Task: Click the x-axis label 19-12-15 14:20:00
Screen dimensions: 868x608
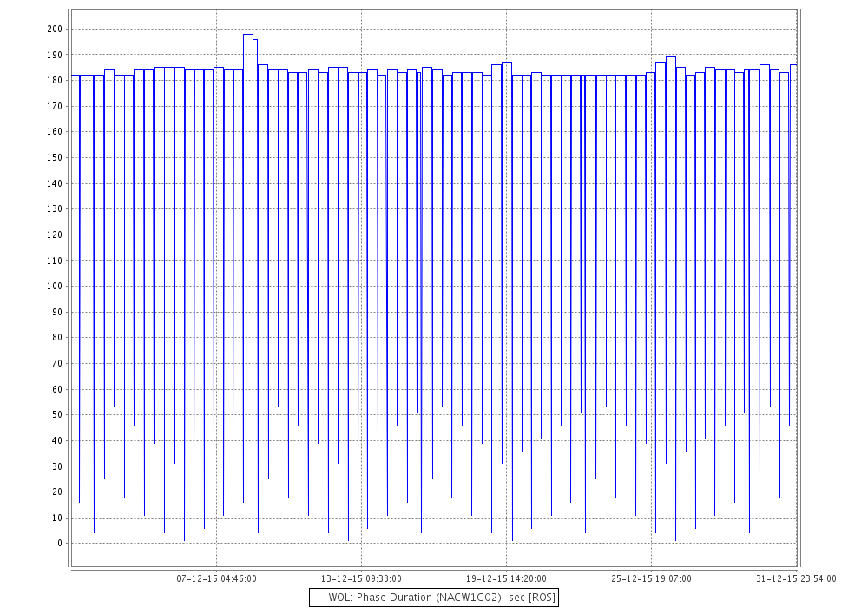Action: click(506, 578)
